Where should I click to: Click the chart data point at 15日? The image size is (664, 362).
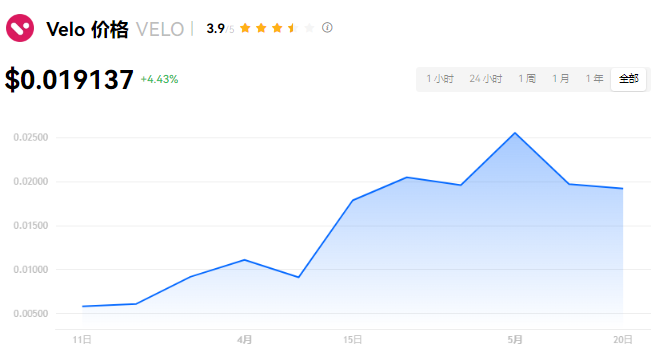coord(353,200)
